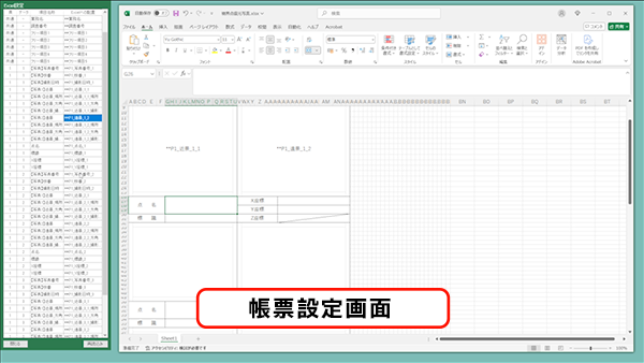Click the search box in title bar
The width and height of the screenshot is (644, 363).
[379, 13]
